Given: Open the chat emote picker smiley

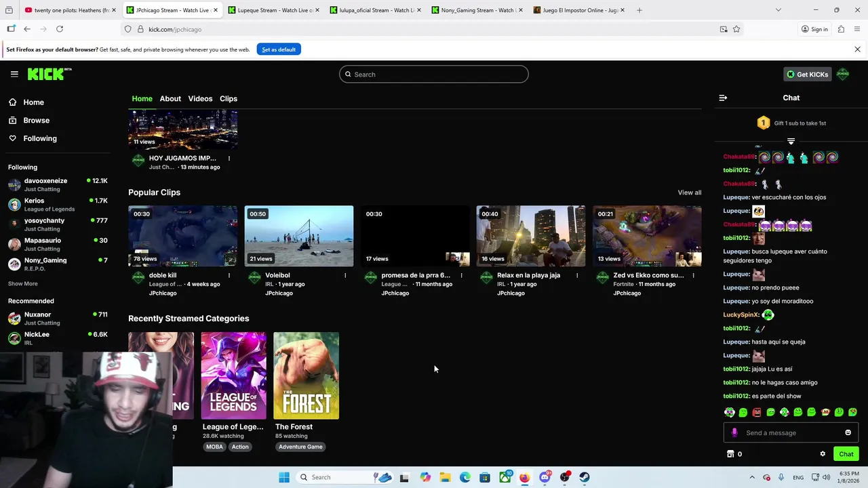Looking at the screenshot, I should 848,432.
